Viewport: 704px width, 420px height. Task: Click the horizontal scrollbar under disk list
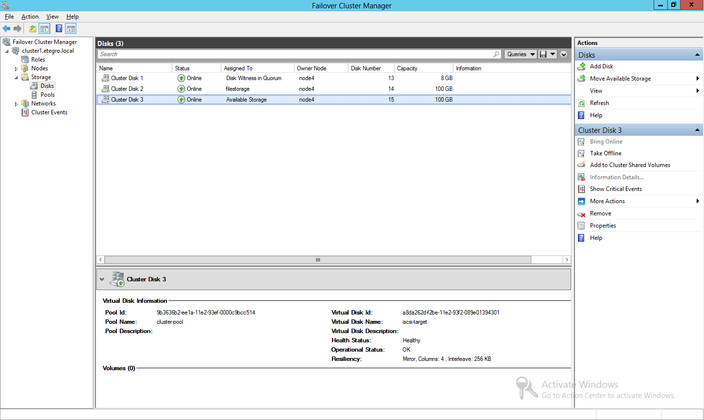(x=320, y=259)
